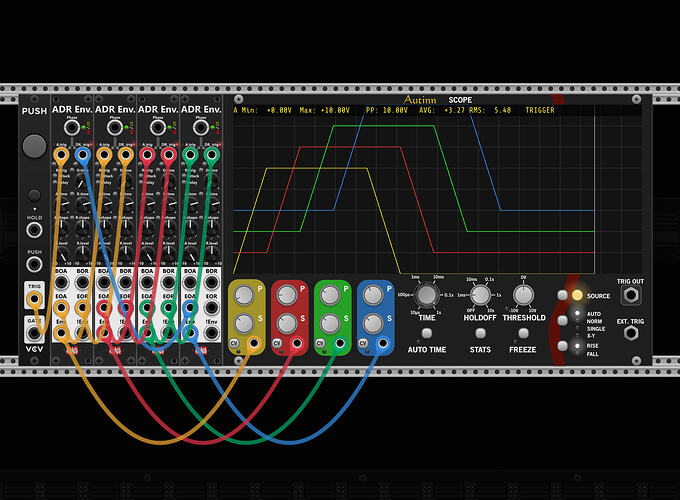The width and height of the screenshot is (680, 500).
Task: Click the AUTO/NORM/SINGLE/X-Y mode button
Action: [x=562, y=320]
